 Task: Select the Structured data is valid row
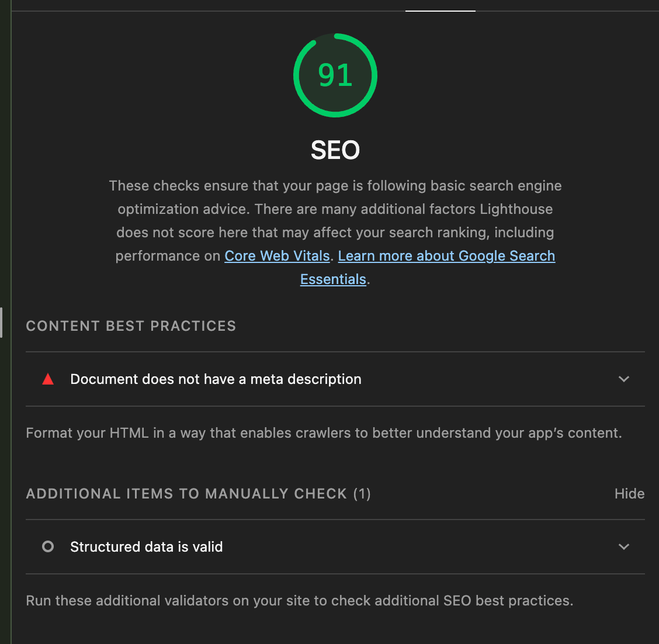146,546
